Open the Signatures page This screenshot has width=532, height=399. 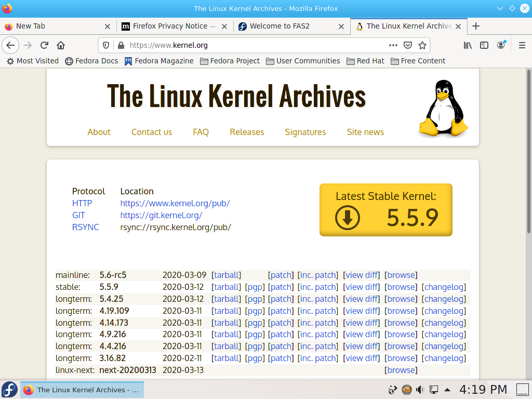305,132
